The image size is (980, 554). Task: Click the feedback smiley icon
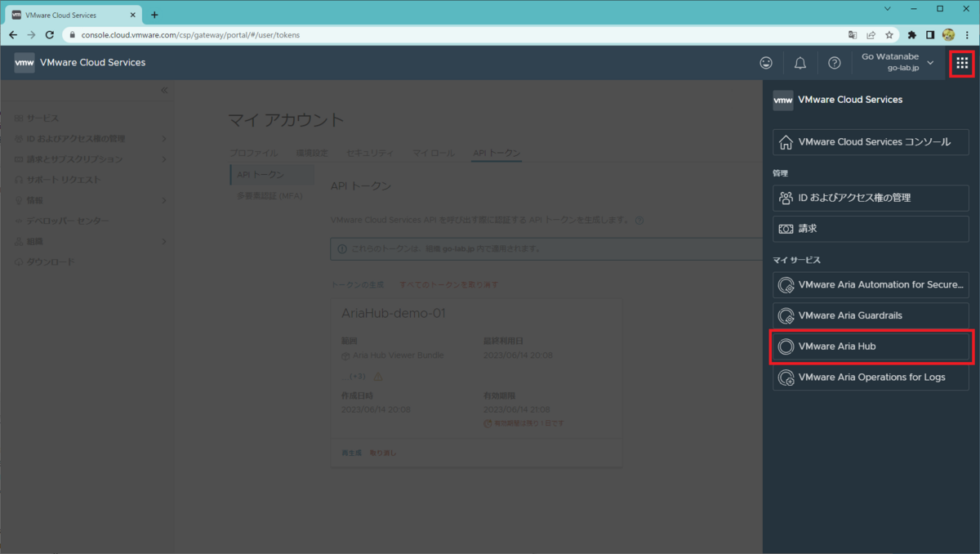pos(766,63)
